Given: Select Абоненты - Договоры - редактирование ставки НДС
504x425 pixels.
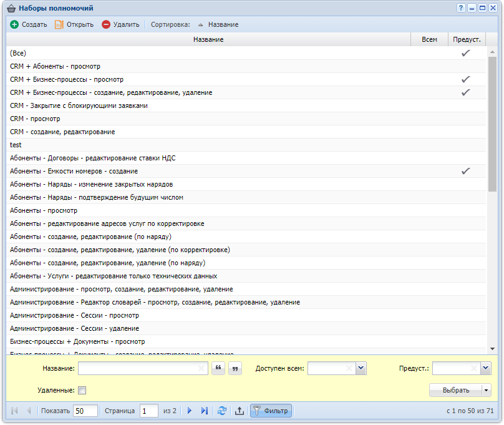Looking at the screenshot, I should pyautogui.click(x=246, y=158).
